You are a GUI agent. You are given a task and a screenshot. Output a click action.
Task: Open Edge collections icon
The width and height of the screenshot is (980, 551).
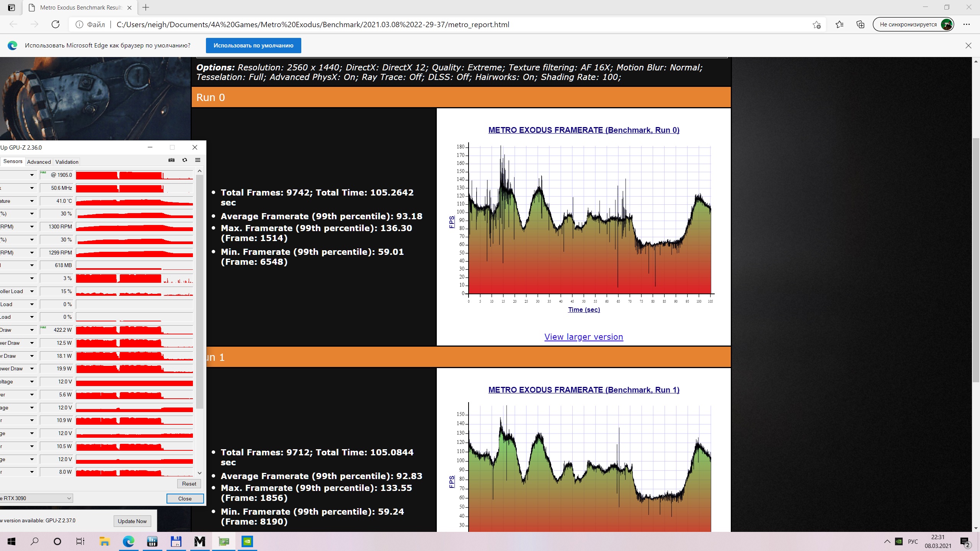(x=860, y=24)
